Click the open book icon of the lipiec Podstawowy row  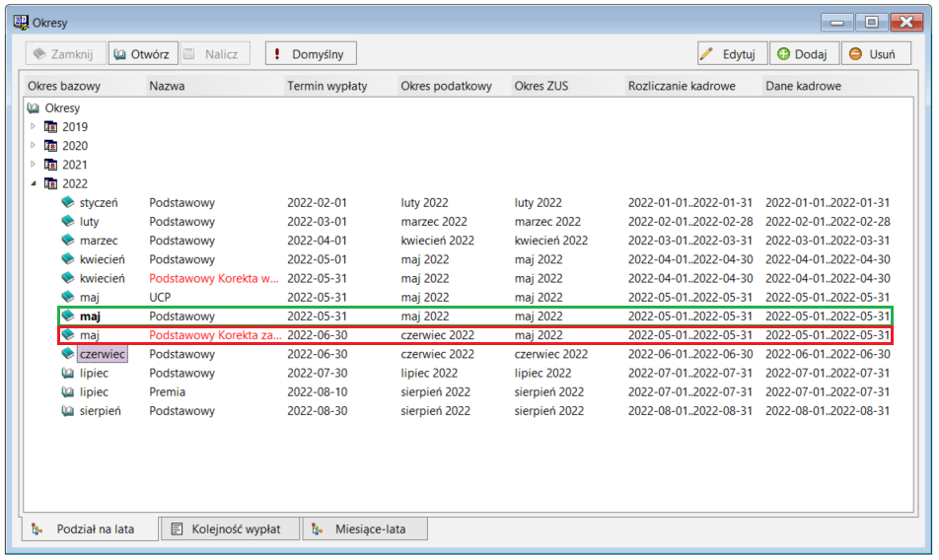point(68,373)
